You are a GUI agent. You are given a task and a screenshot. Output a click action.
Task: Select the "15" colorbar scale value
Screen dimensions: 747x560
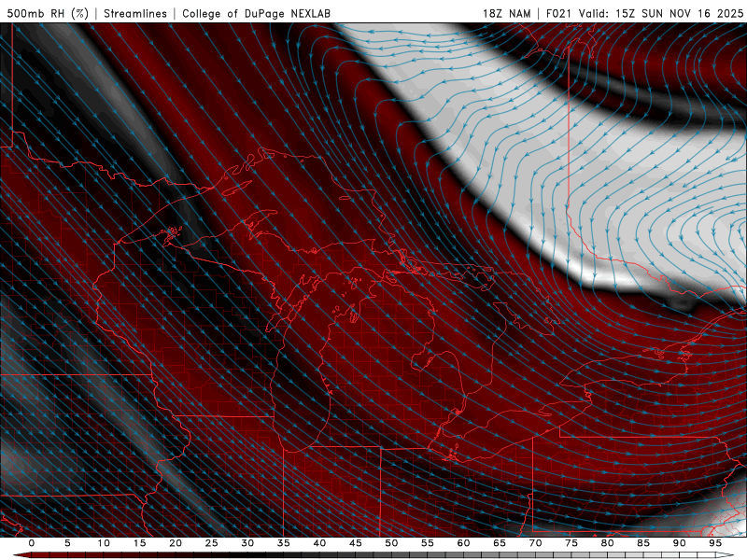139,543
